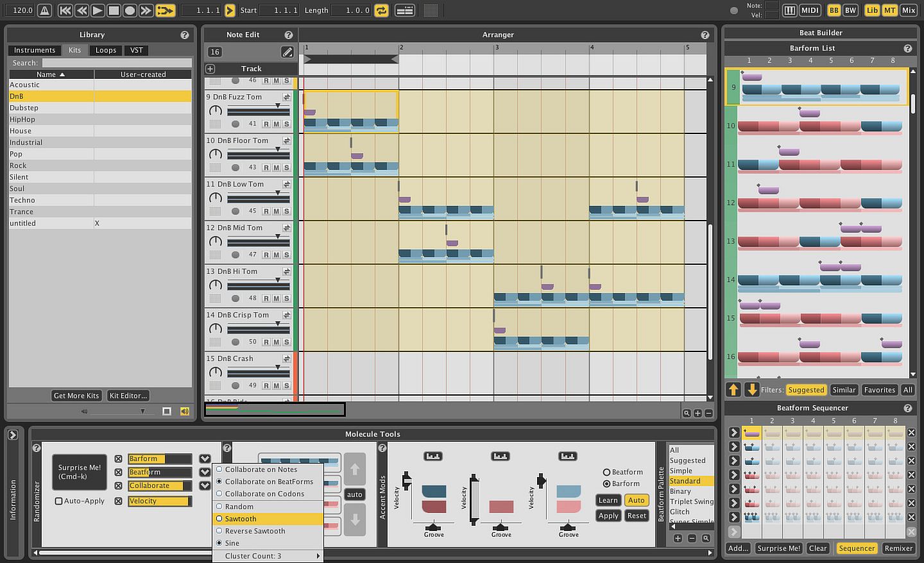Switch to the Loops library tab
This screenshot has width=924, height=563.
click(x=106, y=50)
